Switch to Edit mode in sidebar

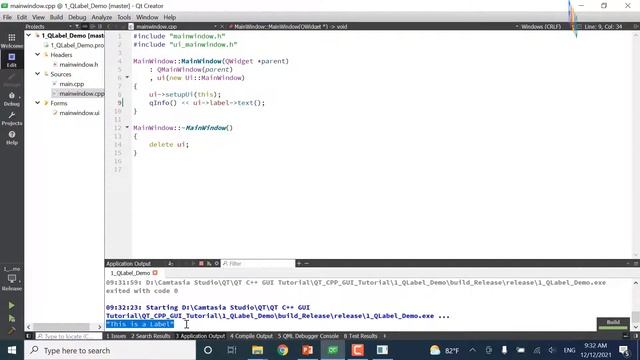[12, 60]
